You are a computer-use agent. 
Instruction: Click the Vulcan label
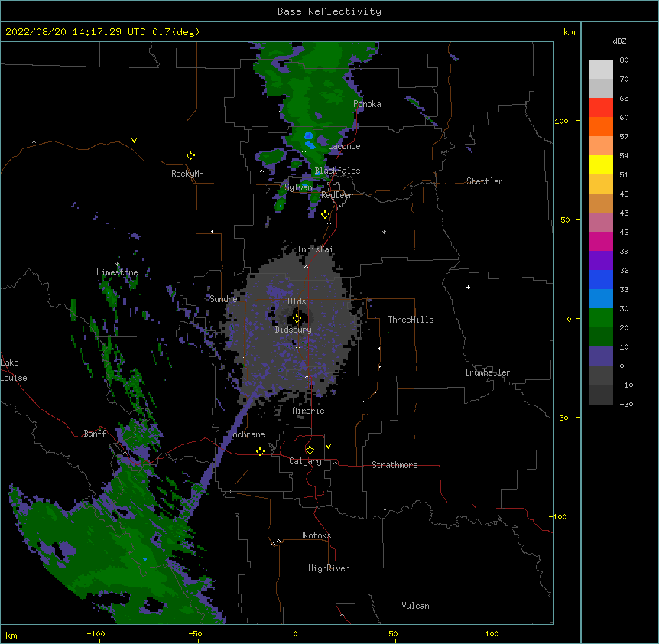coord(415,606)
